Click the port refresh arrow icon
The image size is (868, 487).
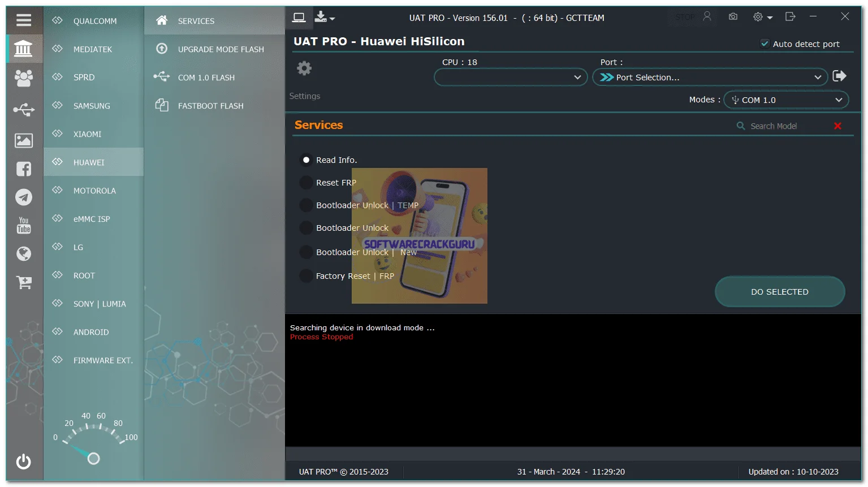(840, 76)
